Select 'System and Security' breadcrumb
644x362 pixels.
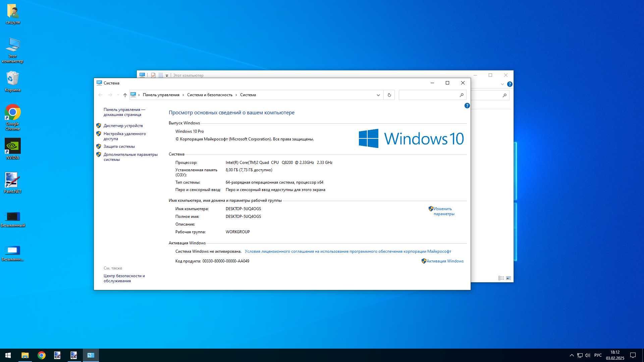pos(210,95)
